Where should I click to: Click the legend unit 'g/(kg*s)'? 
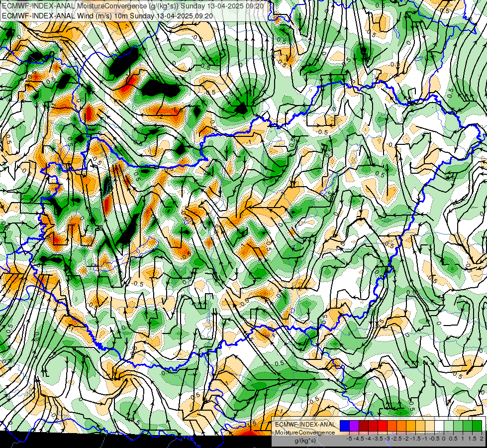[305, 441]
